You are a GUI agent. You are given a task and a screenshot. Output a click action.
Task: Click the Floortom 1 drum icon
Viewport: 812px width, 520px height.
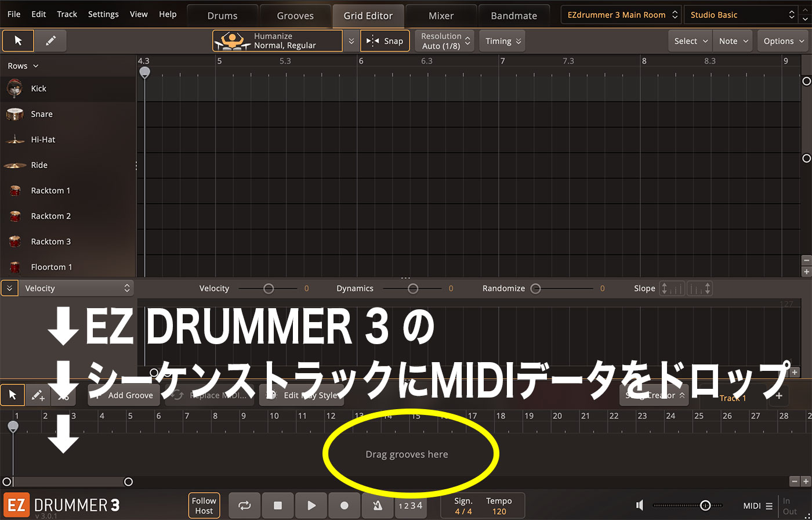point(15,268)
